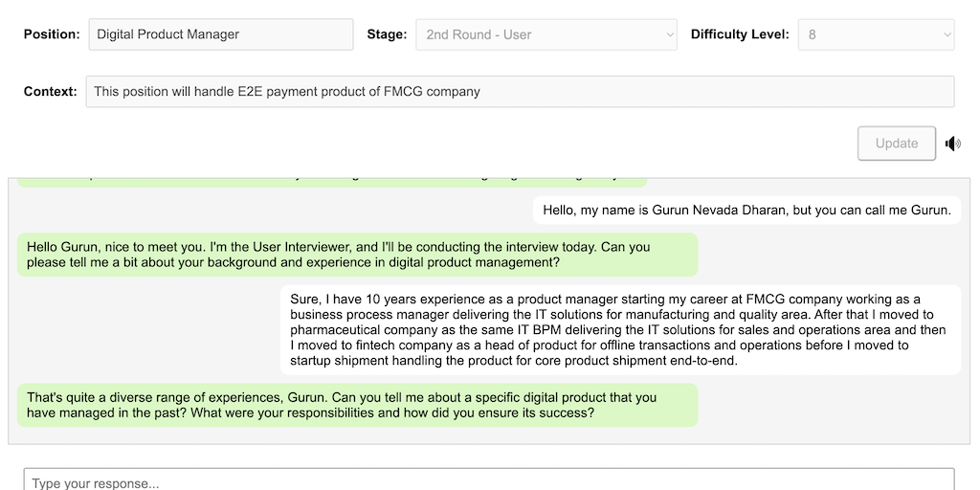Click the '10 years experience' answer bubble
Image resolution: width=980 pixels, height=490 pixels.
point(620,329)
